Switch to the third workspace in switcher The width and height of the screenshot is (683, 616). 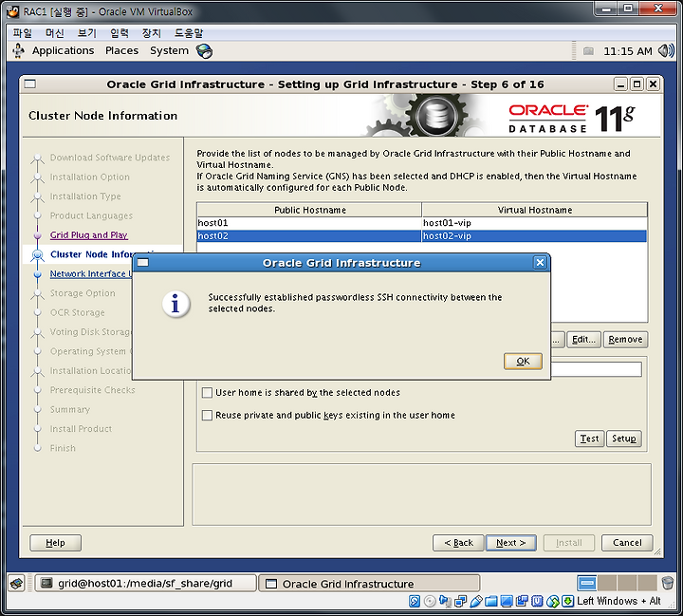coord(627,583)
